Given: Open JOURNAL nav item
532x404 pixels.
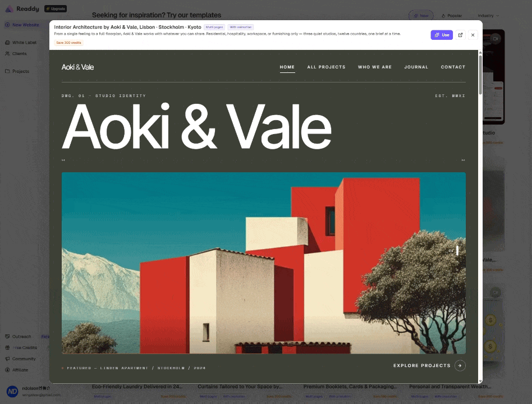Looking at the screenshot, I should [416, 67].
